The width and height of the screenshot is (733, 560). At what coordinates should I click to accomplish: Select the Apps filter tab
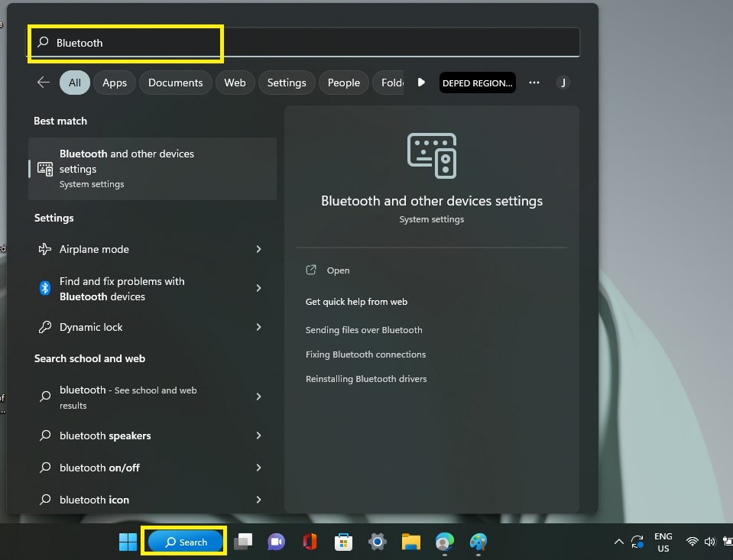115,83
